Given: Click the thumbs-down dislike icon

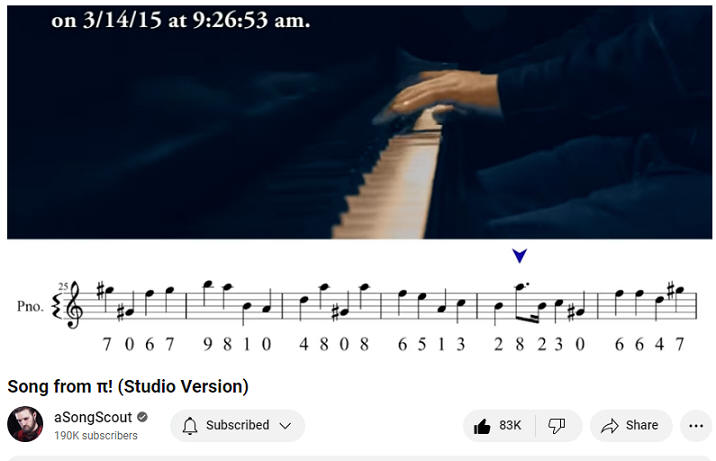Looking at the screenshot, I should pyautogui.click(x=557, y=426).
